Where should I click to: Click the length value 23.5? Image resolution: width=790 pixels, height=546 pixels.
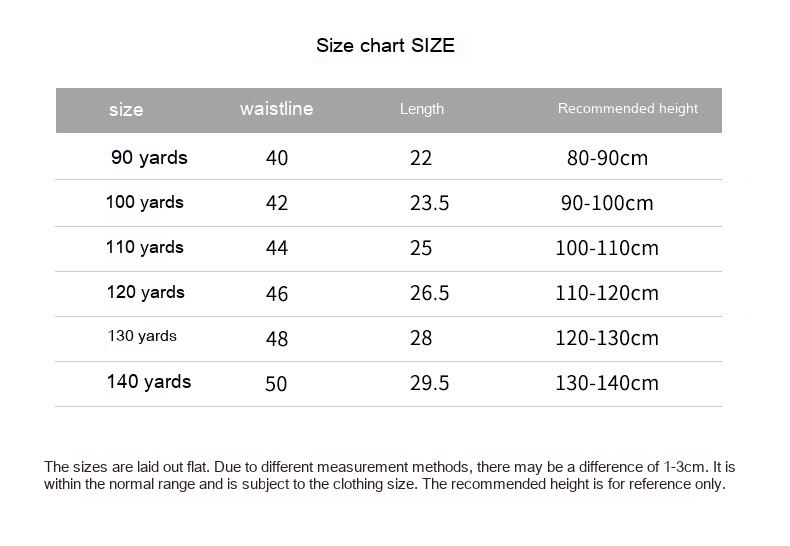429,204
